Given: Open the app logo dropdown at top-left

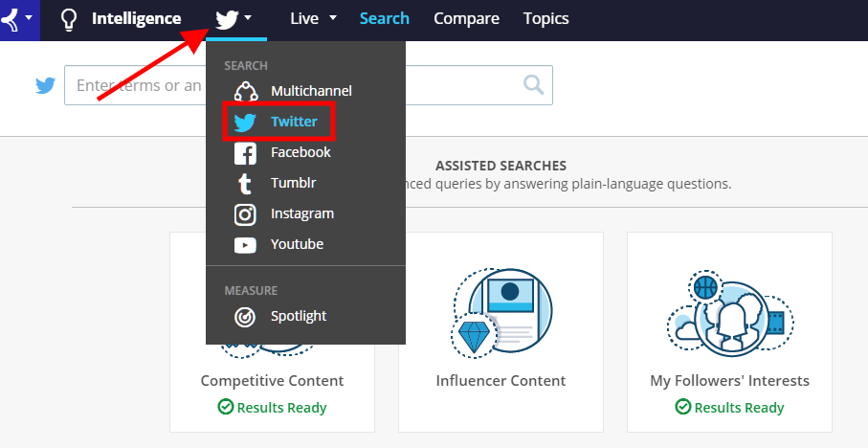Looking at the screenshot, I should [x=18, y=19].
